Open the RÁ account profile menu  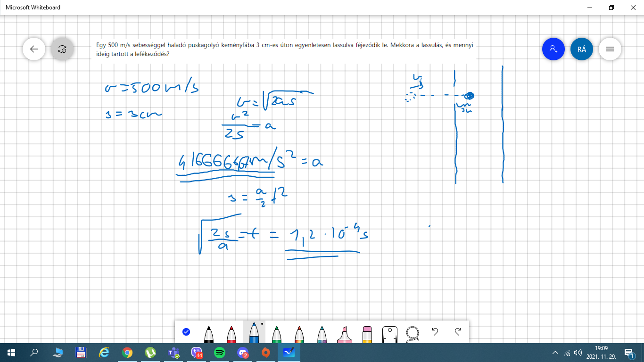[582, 49]
